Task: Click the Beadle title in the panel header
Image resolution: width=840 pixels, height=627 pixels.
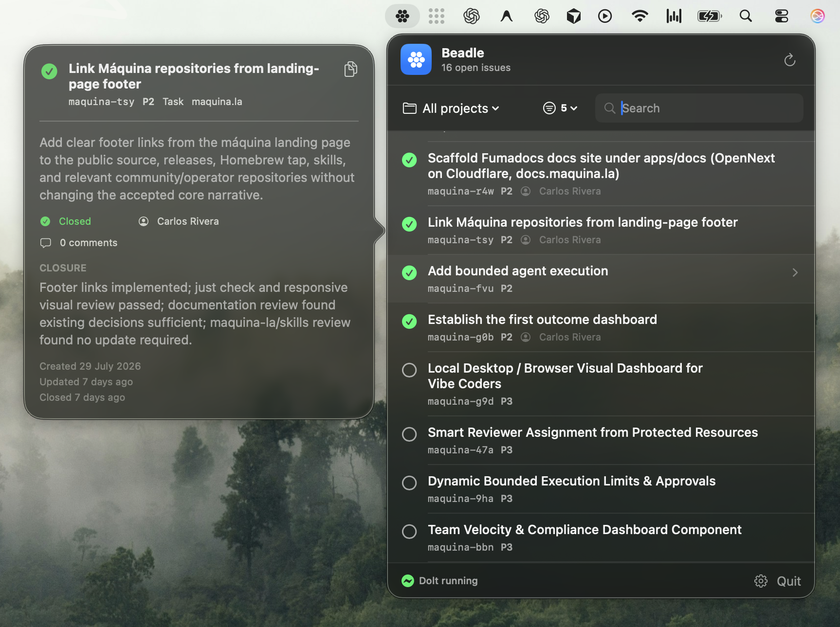Action: pyautogui.click(x=463, y=53)
